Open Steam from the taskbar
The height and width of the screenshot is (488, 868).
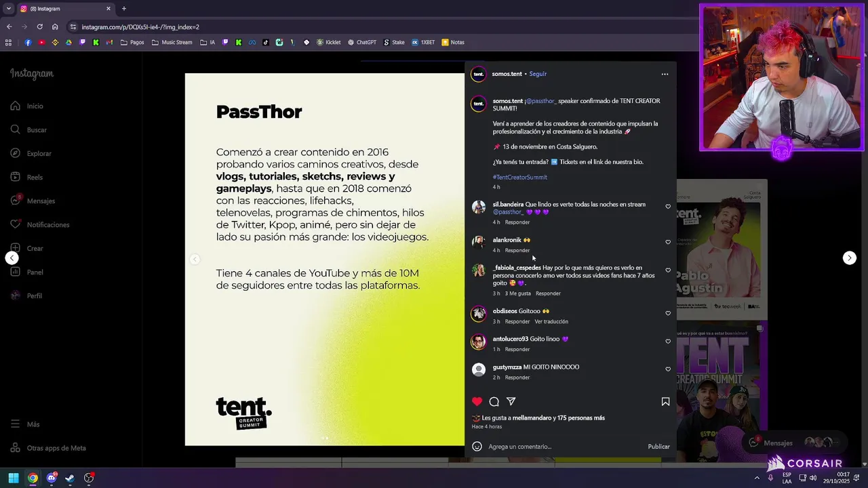pos(70,478)
